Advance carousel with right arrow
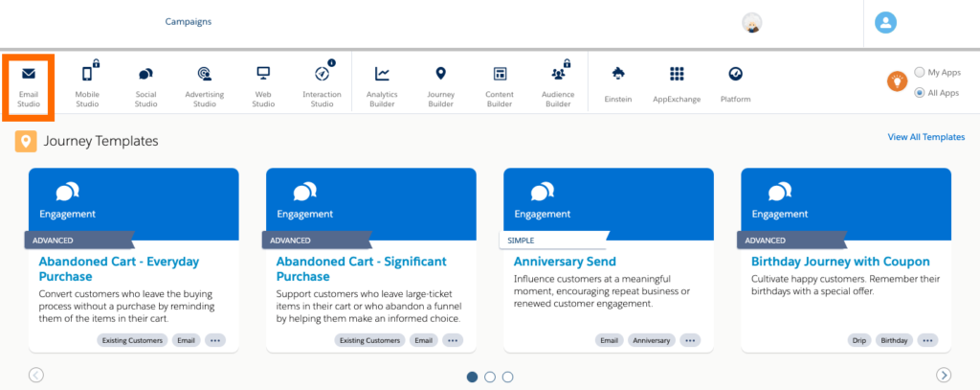Viewport: 980px width, 390px height. pos(944,375)
